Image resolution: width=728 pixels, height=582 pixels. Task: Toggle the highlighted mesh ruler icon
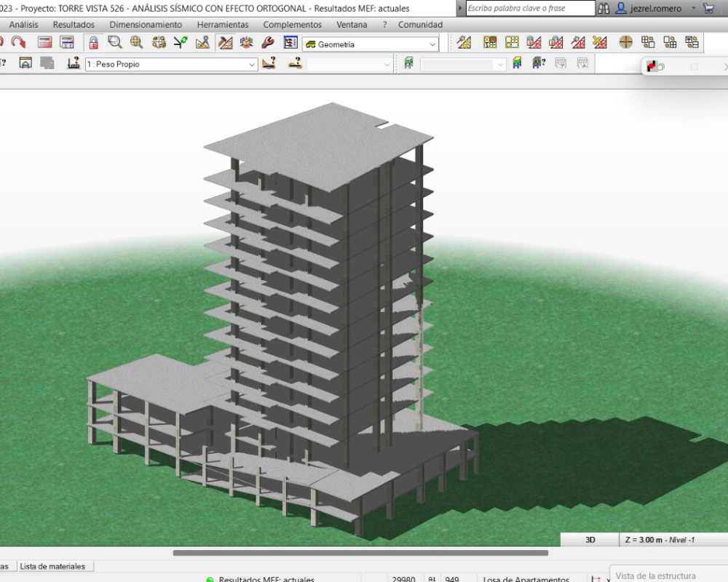[226, 43]
